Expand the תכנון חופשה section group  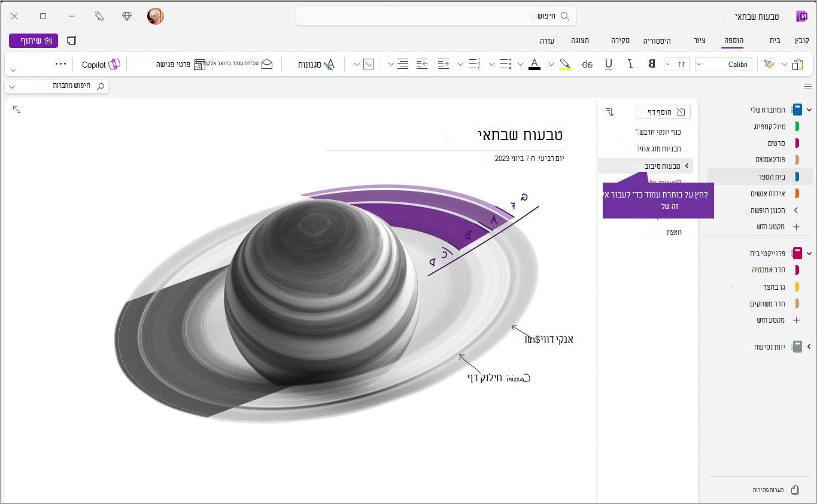[796, 210]
